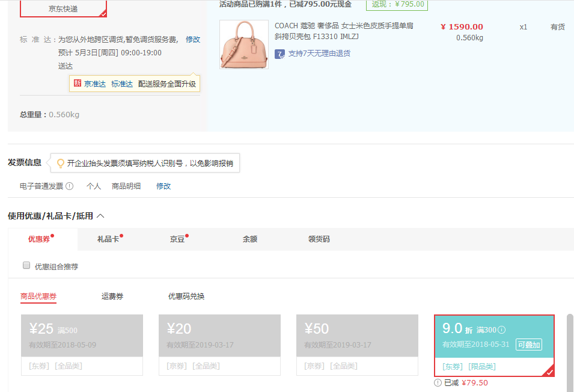Click the pink handbag product thumbnail
The width and height of the screenshot is (574, 392).
click(x=244, y=44)
